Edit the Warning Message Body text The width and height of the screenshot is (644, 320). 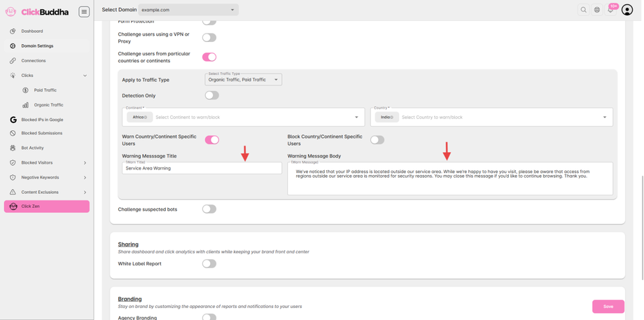(x=449, y=178)
